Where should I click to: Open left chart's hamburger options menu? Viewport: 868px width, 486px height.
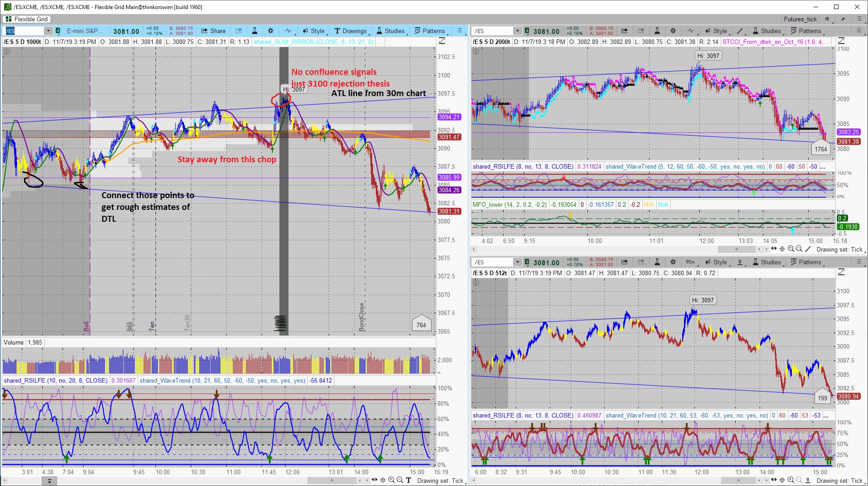tap(460, 31)
